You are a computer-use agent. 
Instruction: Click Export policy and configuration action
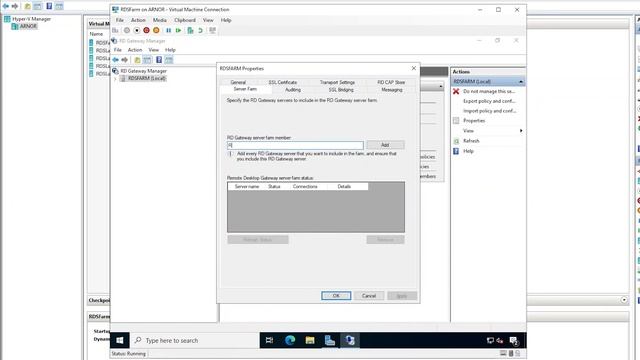point(489,101)
